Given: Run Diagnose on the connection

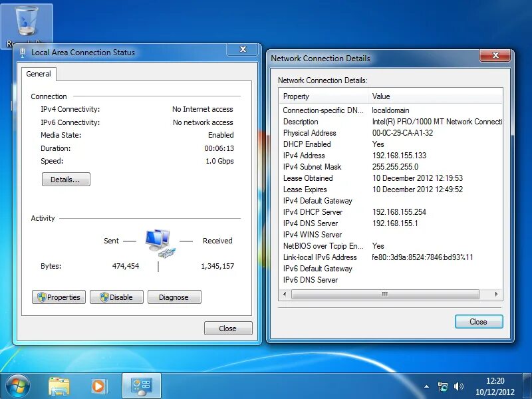Looking at the screenshot, I should coord(174,297).
